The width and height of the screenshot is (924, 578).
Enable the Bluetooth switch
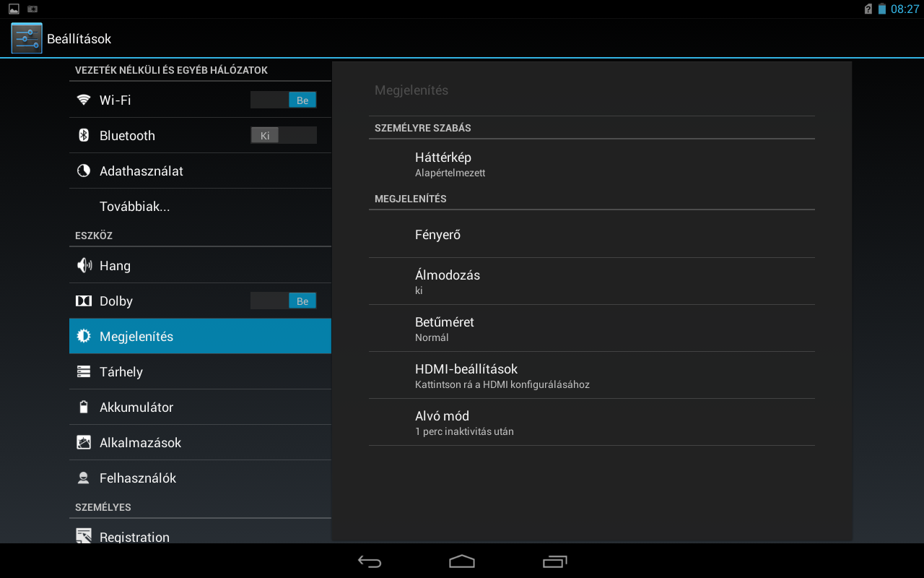point(283,136)
